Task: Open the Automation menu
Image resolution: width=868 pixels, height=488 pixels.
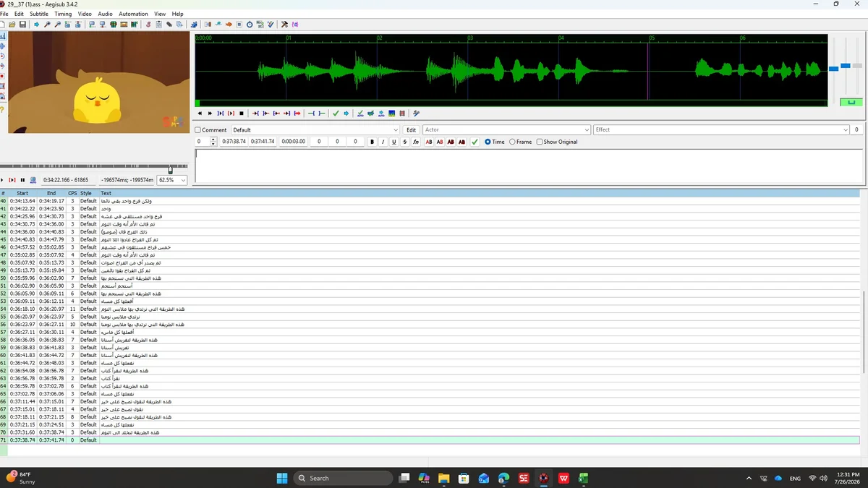Action: pos(133,14)
